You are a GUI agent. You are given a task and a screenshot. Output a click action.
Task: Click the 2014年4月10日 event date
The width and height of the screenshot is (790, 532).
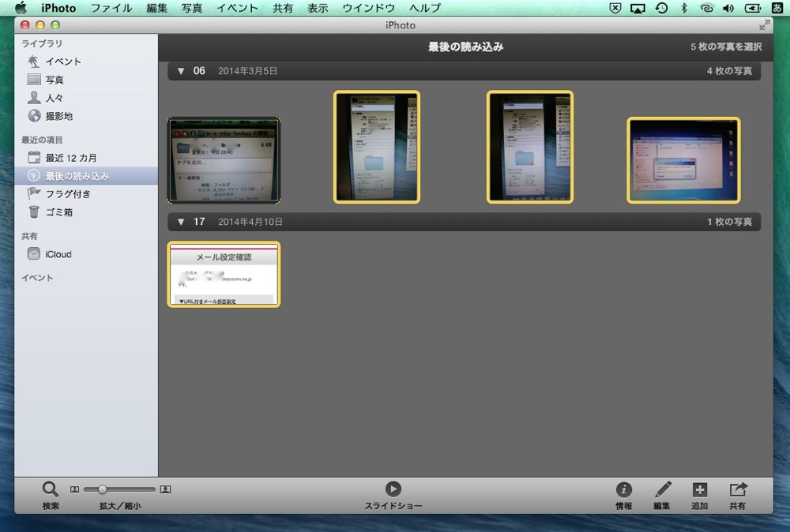pos(250,222)
